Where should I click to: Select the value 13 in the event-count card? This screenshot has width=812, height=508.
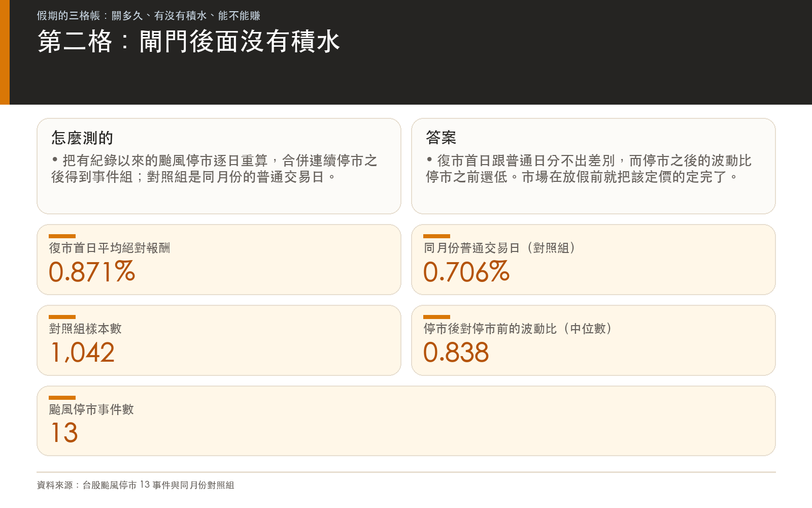tap(64, 433)
